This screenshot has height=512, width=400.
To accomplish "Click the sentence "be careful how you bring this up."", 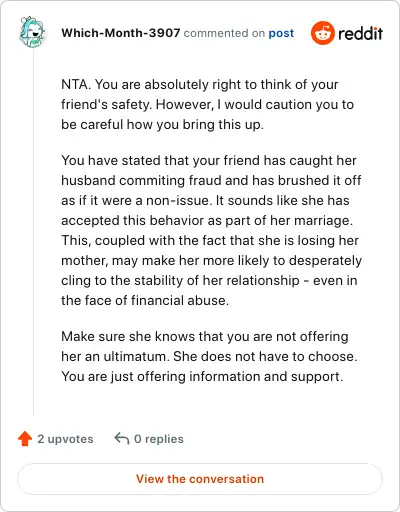I will click(x=162, y=125).
